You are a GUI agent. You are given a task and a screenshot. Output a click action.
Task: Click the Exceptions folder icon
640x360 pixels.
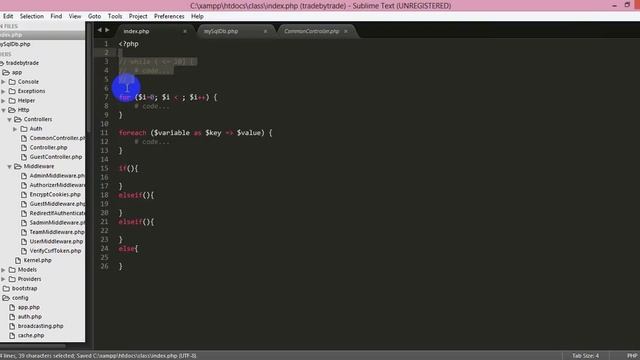[x=12, y=91]
